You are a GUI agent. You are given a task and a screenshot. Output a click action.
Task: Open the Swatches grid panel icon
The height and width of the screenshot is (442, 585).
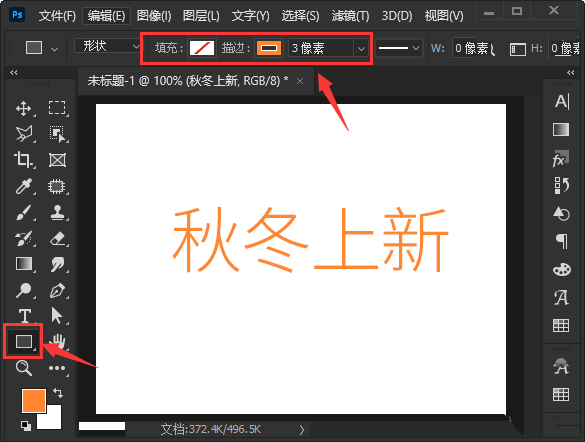(561, 326)
